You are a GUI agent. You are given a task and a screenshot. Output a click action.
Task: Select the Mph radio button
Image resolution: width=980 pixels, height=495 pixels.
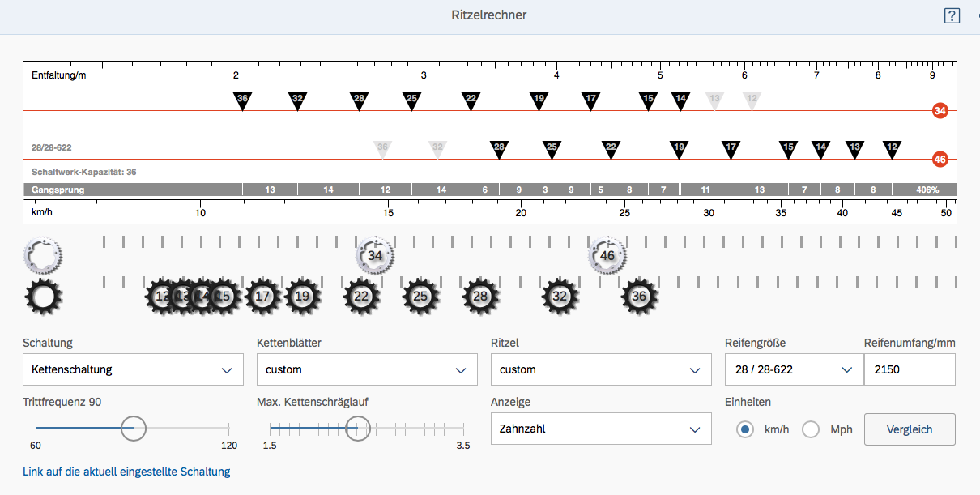811,429
